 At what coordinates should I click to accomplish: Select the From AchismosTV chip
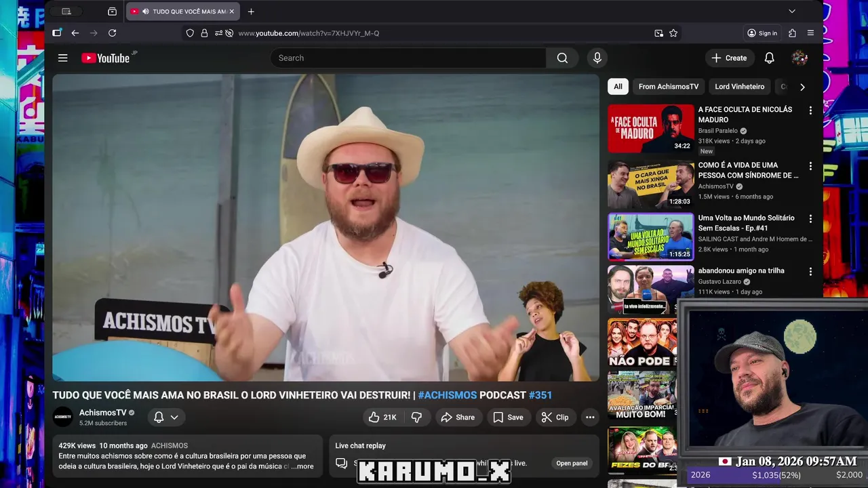668,87
